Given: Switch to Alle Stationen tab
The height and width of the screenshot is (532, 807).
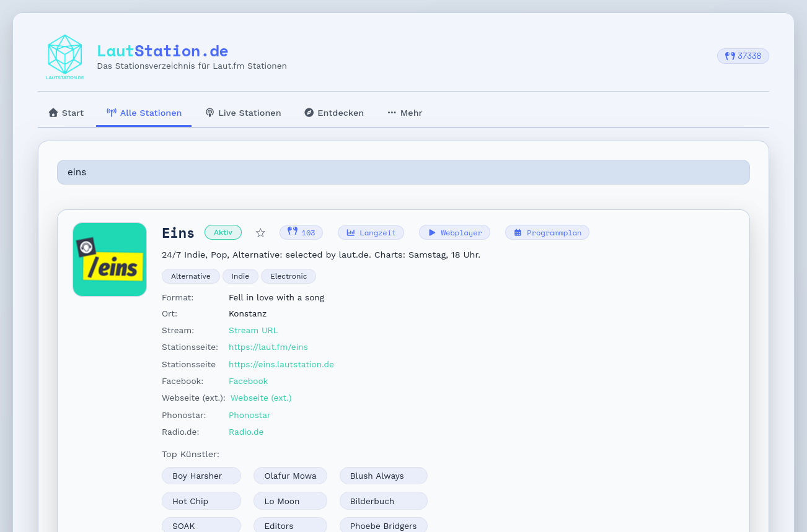Looking at the screenshot, I should tap(144, 113).
